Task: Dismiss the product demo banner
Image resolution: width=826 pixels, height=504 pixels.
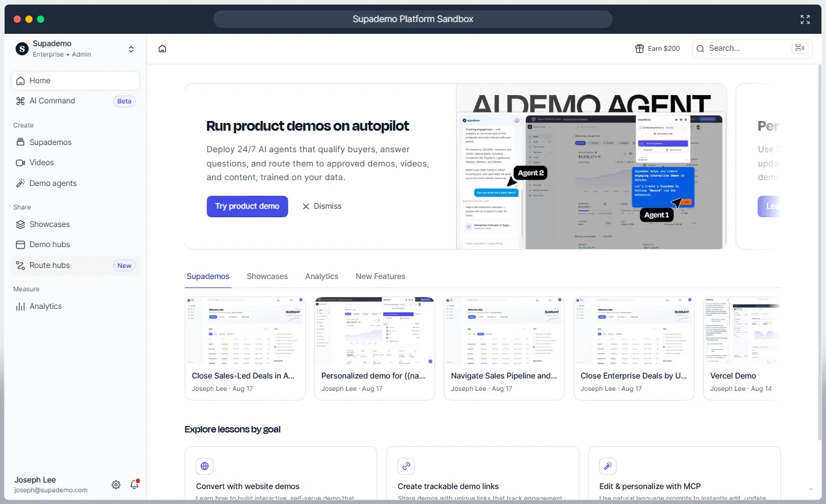Action: pyautogui.click(x=322, y=206)
